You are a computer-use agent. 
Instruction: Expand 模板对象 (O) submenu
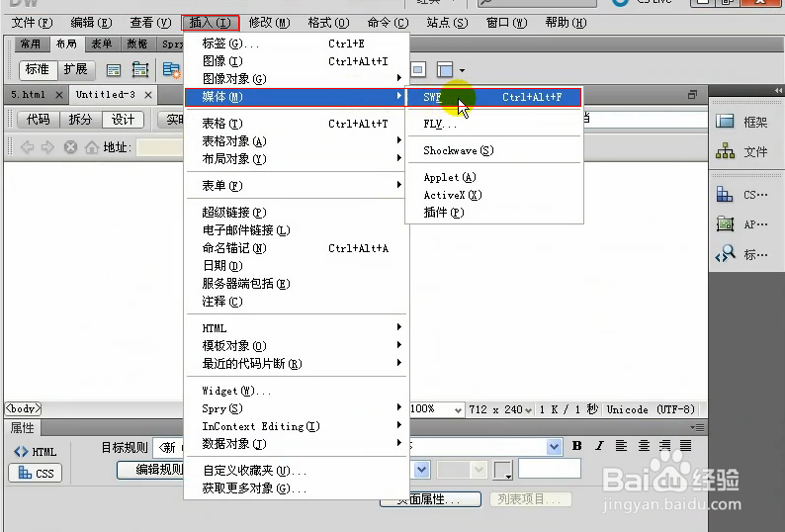click(296, 346)
